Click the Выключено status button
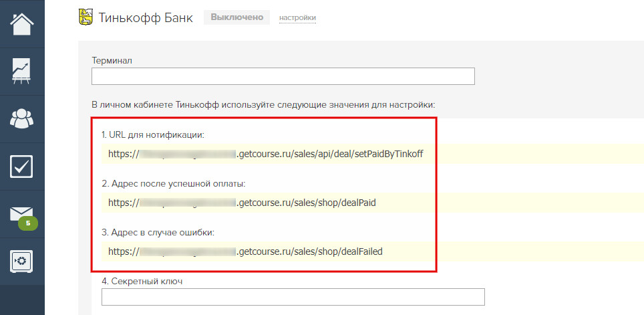Screen dimensions: 644x315 pyautogui.click(x=236, y=17)
